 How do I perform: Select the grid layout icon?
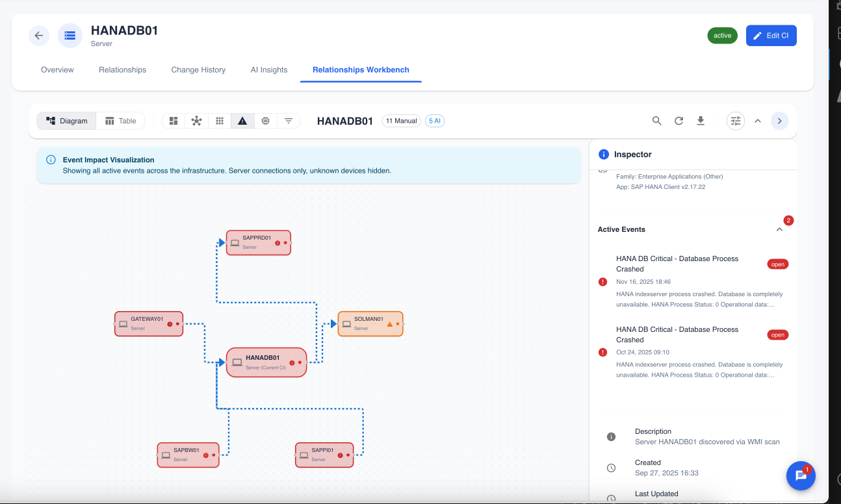point(220,121)
